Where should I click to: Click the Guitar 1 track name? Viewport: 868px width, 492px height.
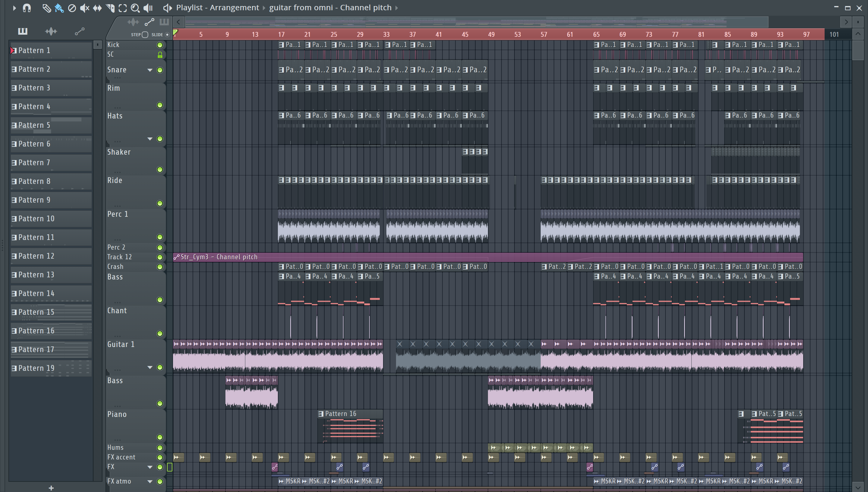(x=121, y=344)
